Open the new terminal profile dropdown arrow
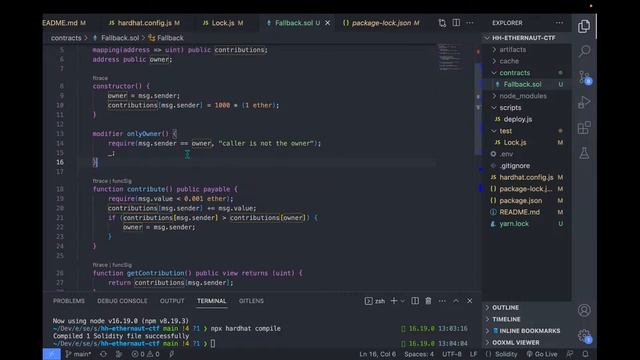This screenshot has width=640, height=360. pos(402,301)
